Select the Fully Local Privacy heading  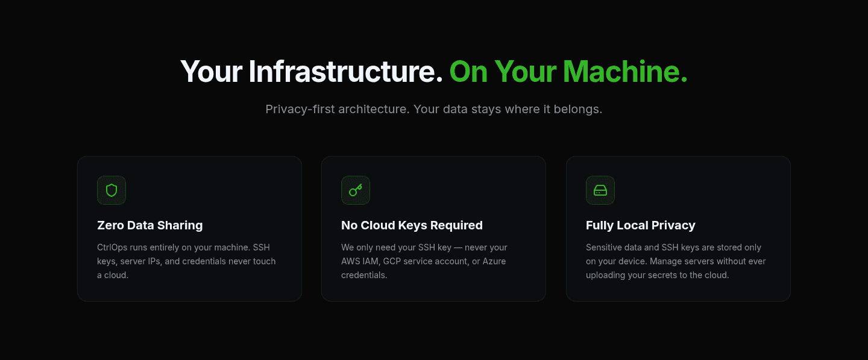[x=641, y=225]
